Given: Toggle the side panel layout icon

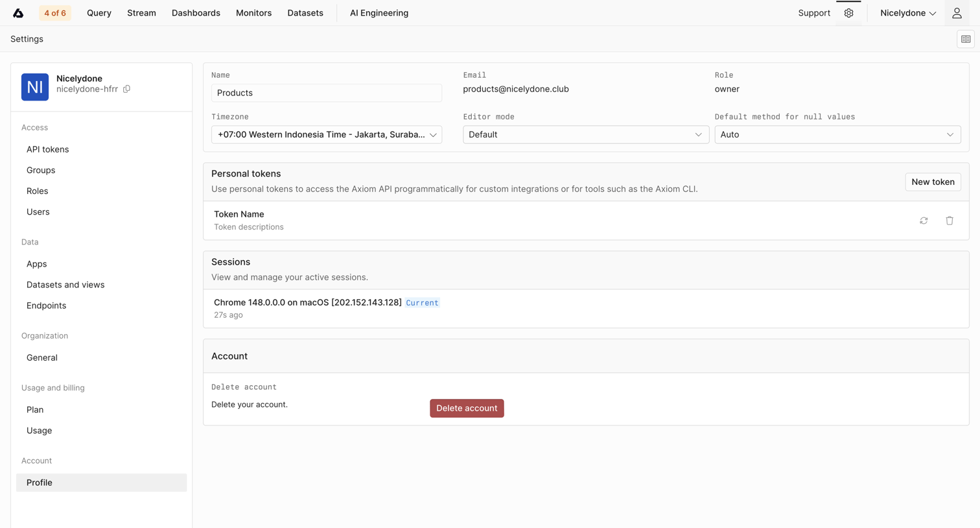Looking at the screenshot, I should (x=966, y=39).
